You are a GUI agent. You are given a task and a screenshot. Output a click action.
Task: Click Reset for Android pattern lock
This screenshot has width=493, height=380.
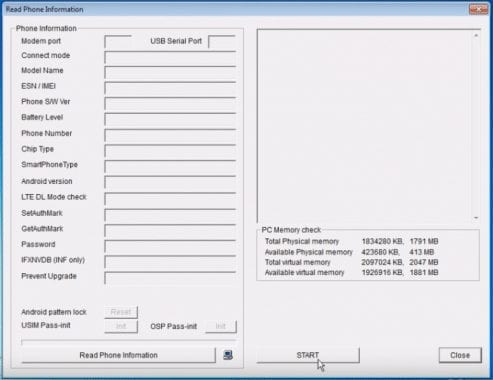tap(121, 312)
